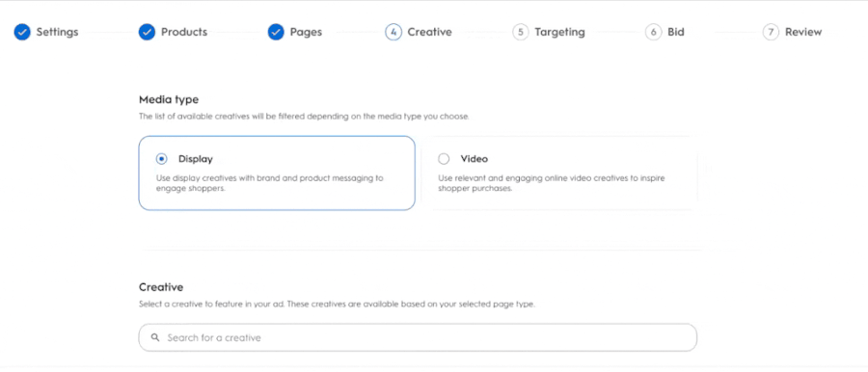Click the step 4 Creative circle icon
868x372 pixels.
[x=393, y=32]
